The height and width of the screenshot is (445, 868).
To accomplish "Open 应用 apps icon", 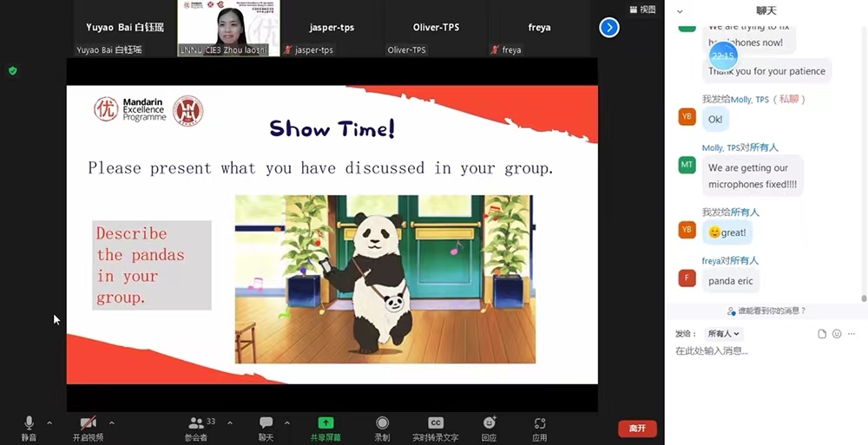I will point(540,423).
